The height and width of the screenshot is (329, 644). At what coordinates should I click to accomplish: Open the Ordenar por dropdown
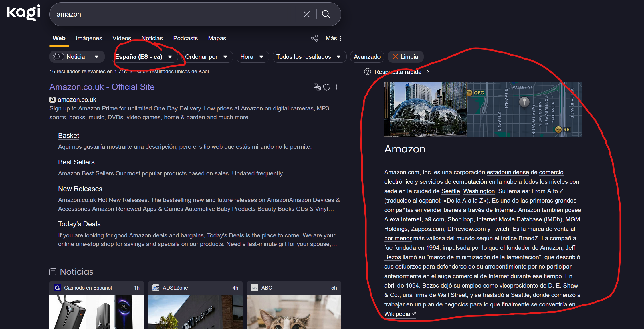(x=207, y=57)
